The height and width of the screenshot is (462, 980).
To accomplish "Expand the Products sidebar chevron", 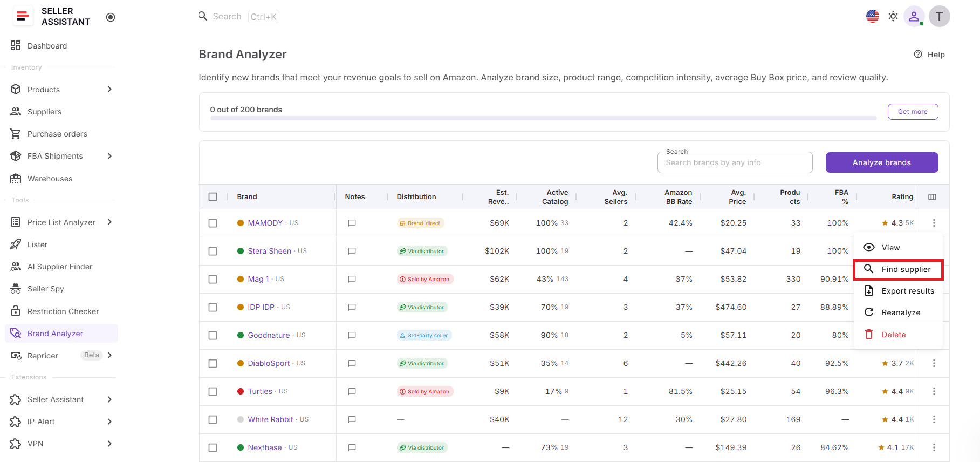I will (x=109, y=89).
